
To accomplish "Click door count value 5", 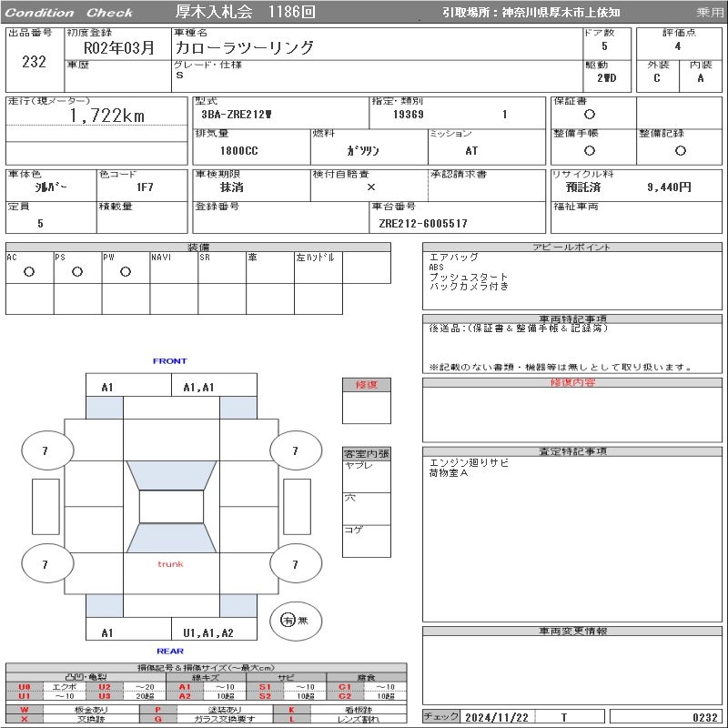I will pyautogui.click(x=604, y=46).
